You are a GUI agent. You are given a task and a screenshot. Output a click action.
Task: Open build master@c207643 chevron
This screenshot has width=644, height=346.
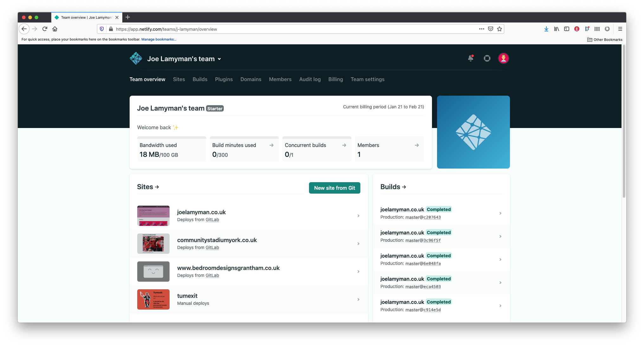pyautogui.click(x=500, y=213)
